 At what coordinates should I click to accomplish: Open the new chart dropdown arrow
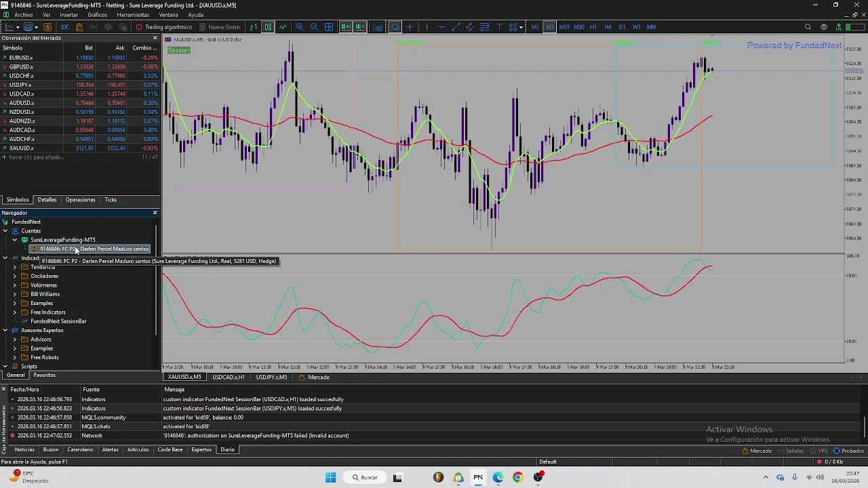pyautogui.click(x=18, y=27)
